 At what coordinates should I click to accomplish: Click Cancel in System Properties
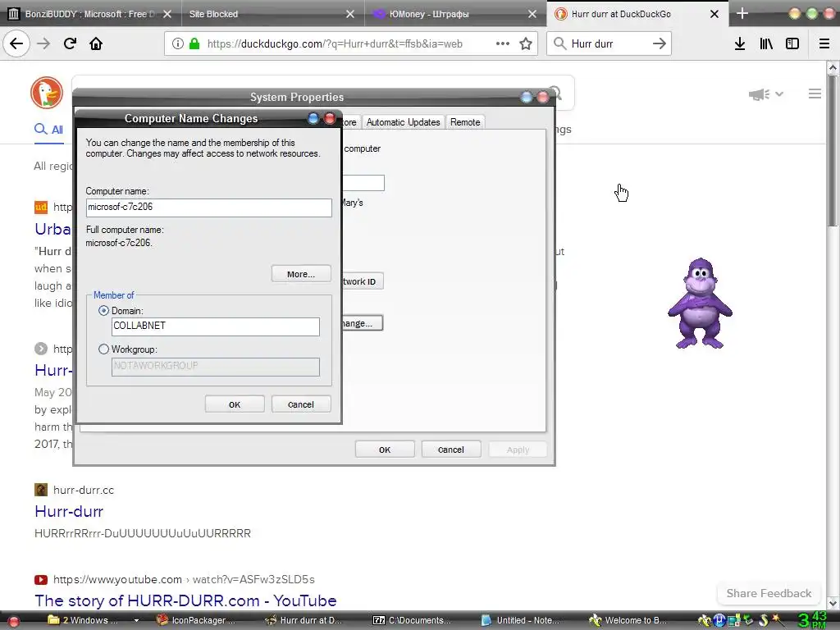point(451,449)
